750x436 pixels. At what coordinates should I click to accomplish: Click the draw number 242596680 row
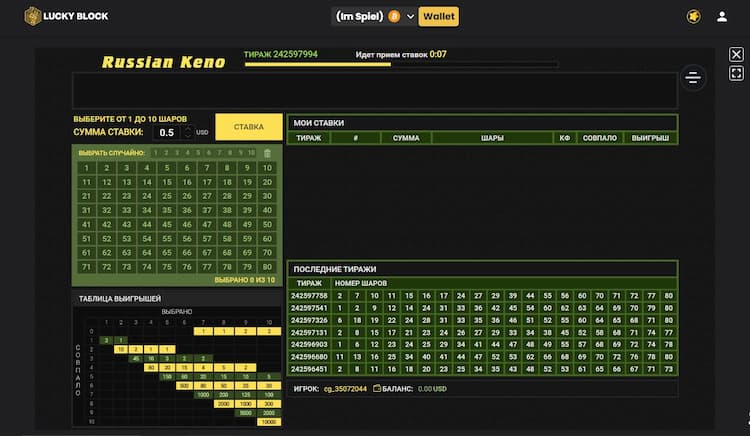click(x=483, y=357)
